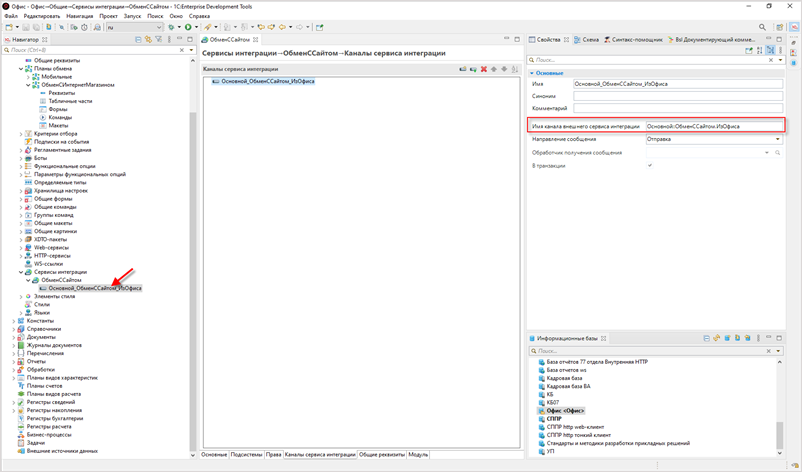This screenshot has height=472, width=802.
Task: Click the Run (green play) toolbar button
Action: pyautogui.click(x=187, y=27)
